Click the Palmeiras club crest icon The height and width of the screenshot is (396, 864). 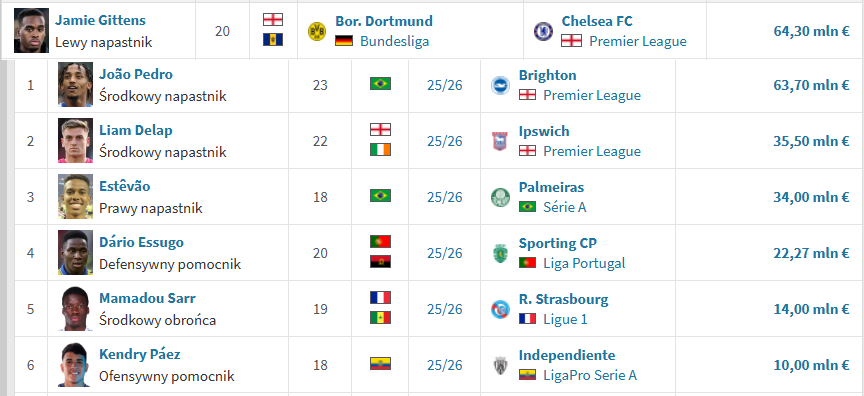tap(500, 197)
